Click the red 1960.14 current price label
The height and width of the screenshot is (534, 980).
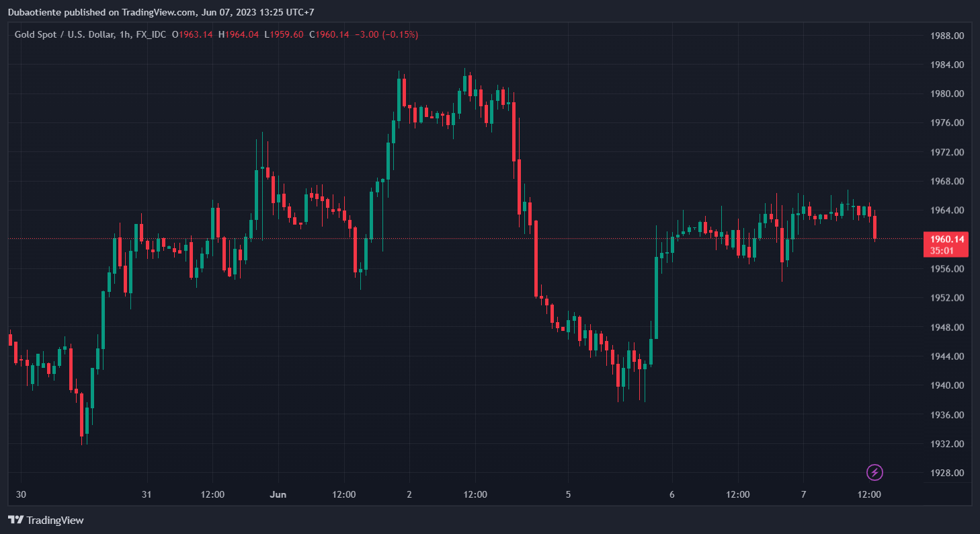coord(947,239)
